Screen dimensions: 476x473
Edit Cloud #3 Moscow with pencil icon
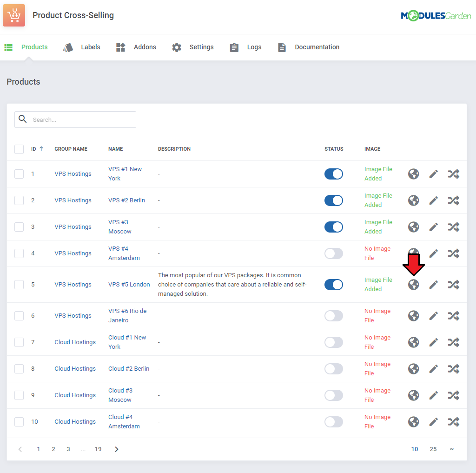pos(434,395)
